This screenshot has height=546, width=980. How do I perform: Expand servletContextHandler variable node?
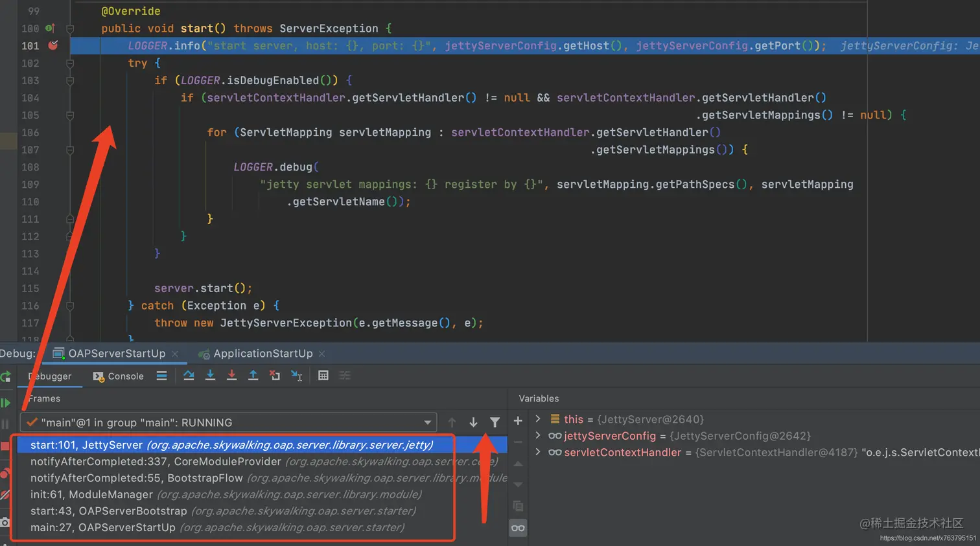tap(538, 452)
